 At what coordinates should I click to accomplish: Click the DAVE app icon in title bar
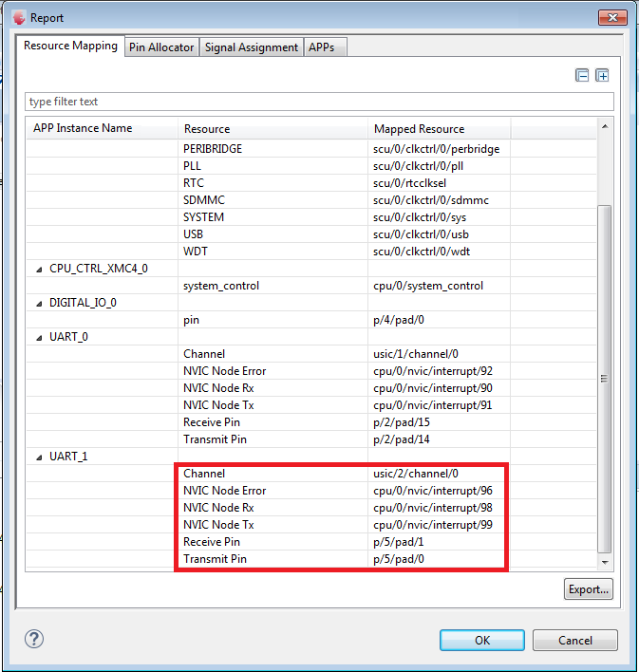[18, 18]
